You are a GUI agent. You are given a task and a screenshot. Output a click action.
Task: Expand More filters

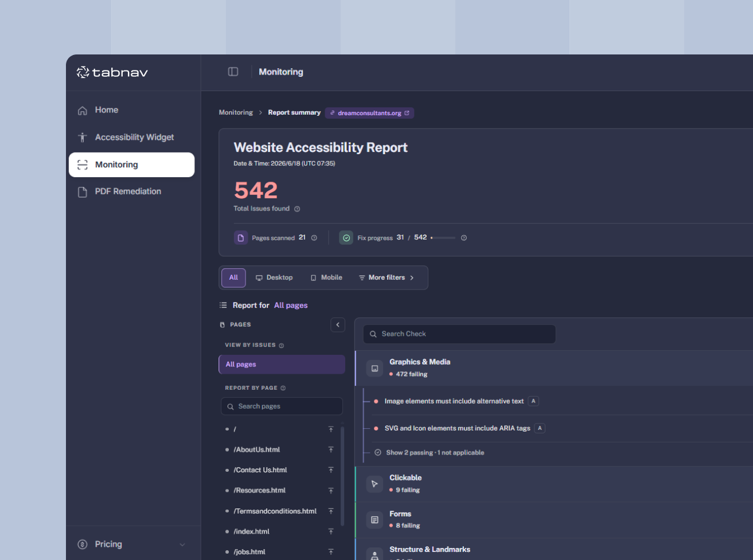(x=387, y=277)
